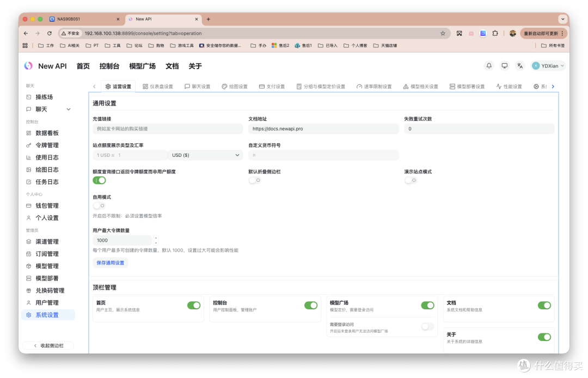Click the 模型部署 server icon
588x378 pixels.
pyautogui.click(x=28, y=278)
